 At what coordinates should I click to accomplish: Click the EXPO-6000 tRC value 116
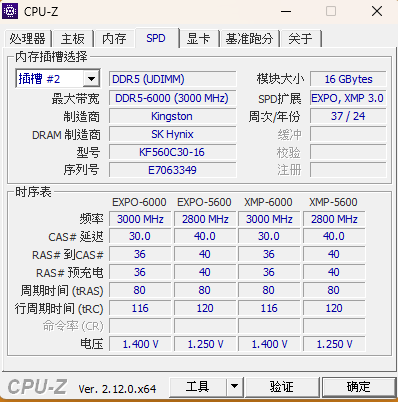tap(140, 308)
